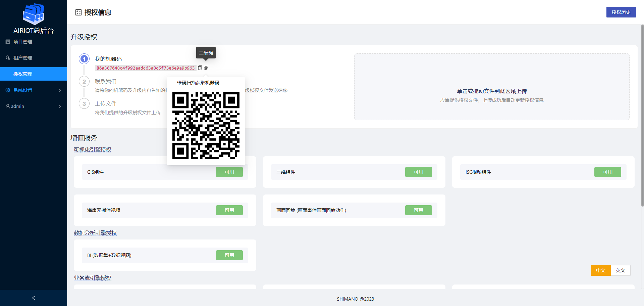Click the admin user icon
This screenshot has height=306, width=644.
coord(8,106)
